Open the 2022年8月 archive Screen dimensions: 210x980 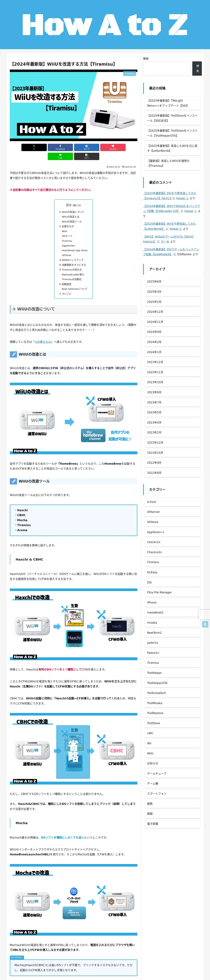pos(172,473)
